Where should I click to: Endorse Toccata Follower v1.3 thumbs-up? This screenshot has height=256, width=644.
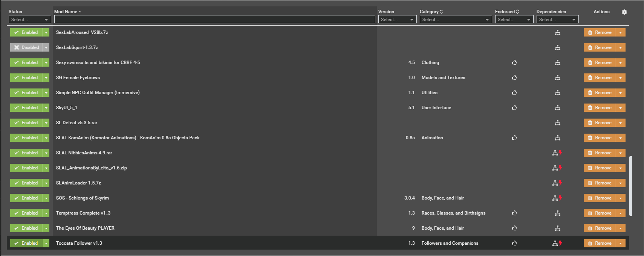point(514,243)
